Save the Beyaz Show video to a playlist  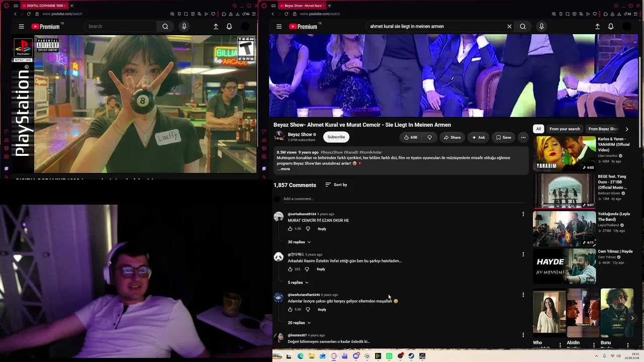[x=503, y=137]
